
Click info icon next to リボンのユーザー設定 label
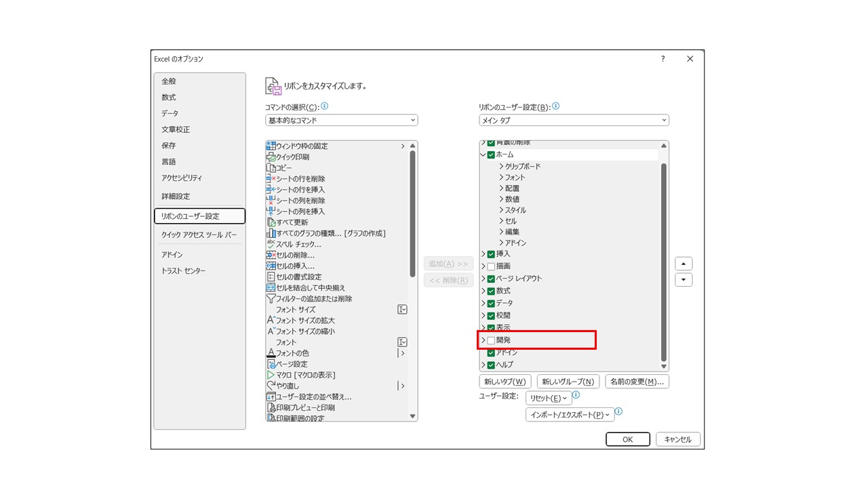point(555,106)
